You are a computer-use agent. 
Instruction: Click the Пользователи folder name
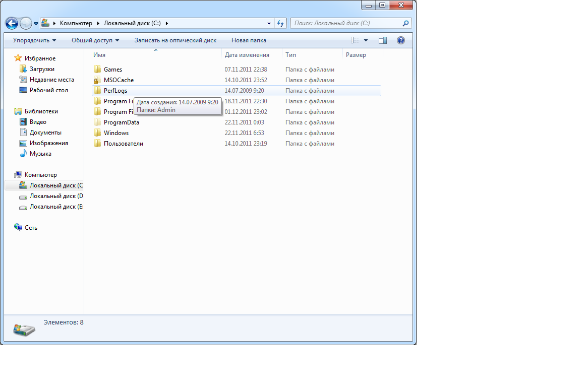pyautogui.click(x=124, y=144)
